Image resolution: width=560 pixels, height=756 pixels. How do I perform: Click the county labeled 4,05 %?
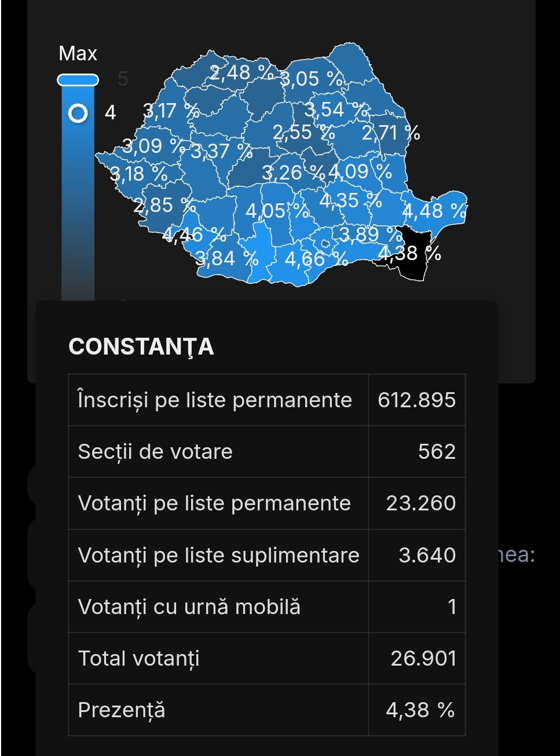click(277, 210)
